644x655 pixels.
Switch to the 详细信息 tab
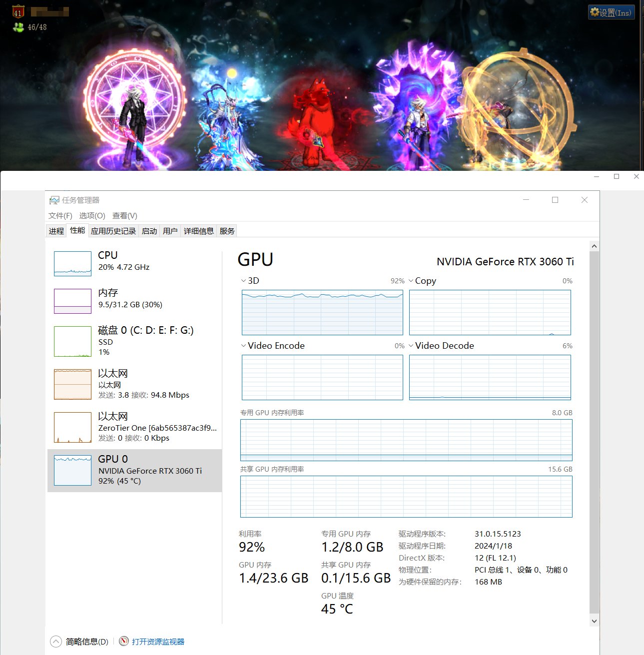coord(199,231)
